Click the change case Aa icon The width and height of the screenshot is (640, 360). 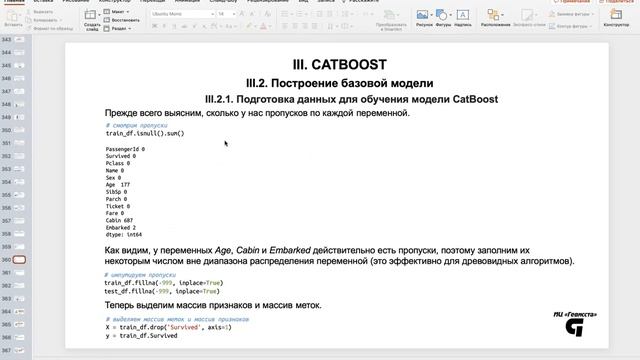point(229,26)
